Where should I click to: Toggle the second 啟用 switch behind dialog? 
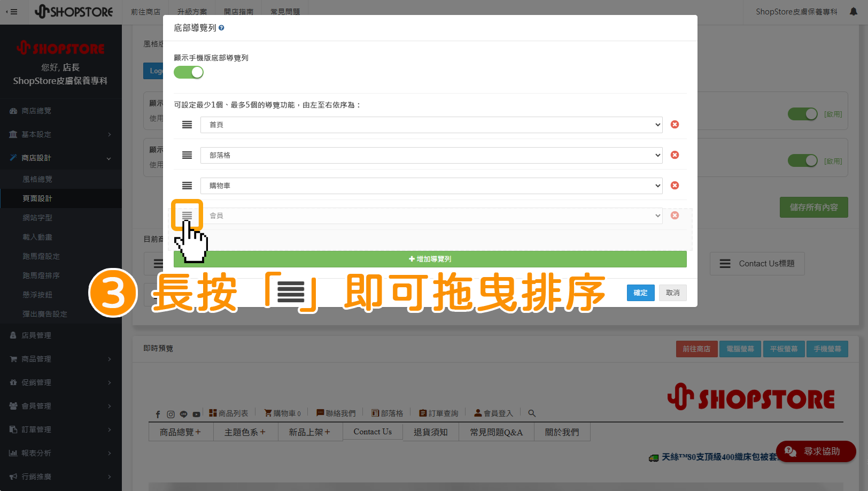pyautogui.click(x=803, y=160)
